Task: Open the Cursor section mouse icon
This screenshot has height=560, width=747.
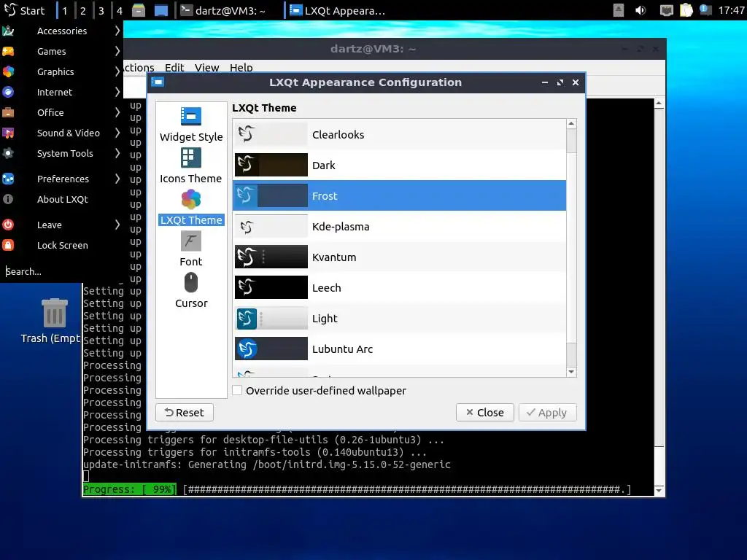Action: 191,282
